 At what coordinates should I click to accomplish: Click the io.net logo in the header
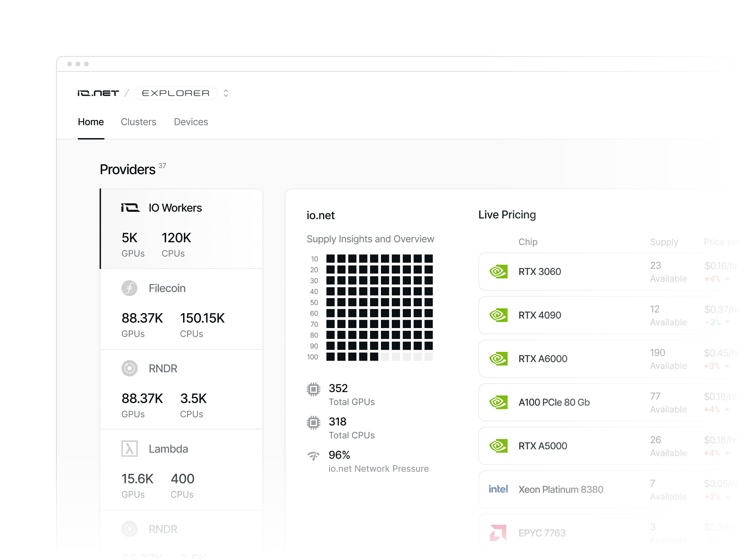pyautogui.click(x=97, y=92)
